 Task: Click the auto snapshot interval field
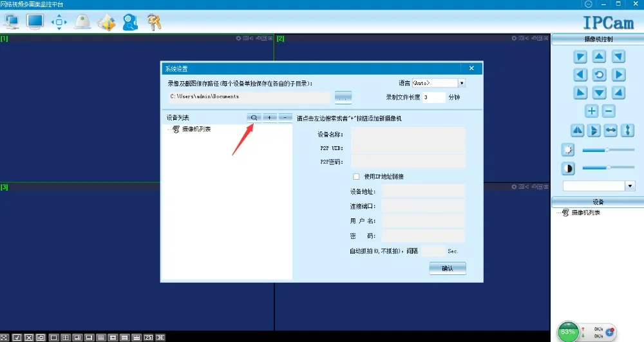(433, 251)
